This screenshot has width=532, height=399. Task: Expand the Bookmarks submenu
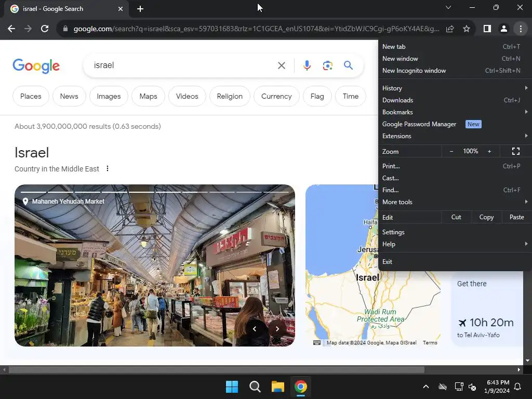tap(455, 112)
